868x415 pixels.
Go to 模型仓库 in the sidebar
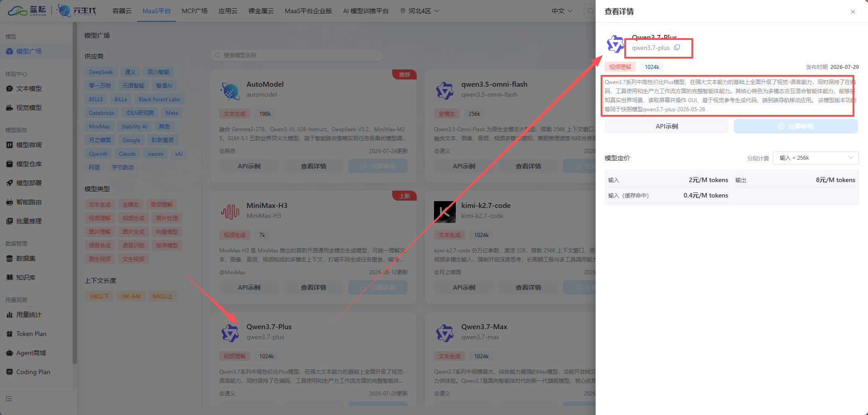pos(29,164)
